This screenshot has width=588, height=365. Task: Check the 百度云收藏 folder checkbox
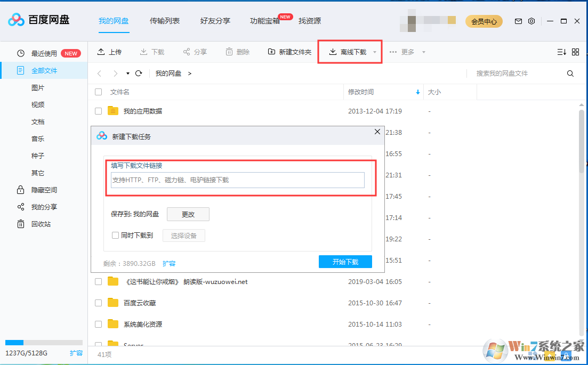[98, 303]
